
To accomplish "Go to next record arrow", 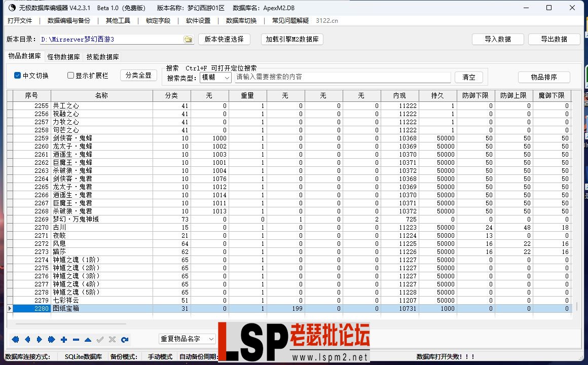I will 40,340.
